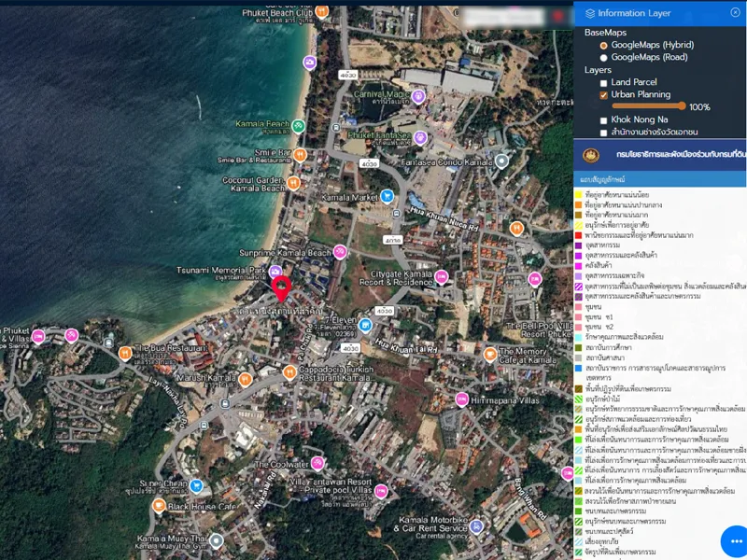The height and width of the screenshot is (560, 747).
Task: Click the Kamala Beach green marker icon
Action: coord(298,125)
